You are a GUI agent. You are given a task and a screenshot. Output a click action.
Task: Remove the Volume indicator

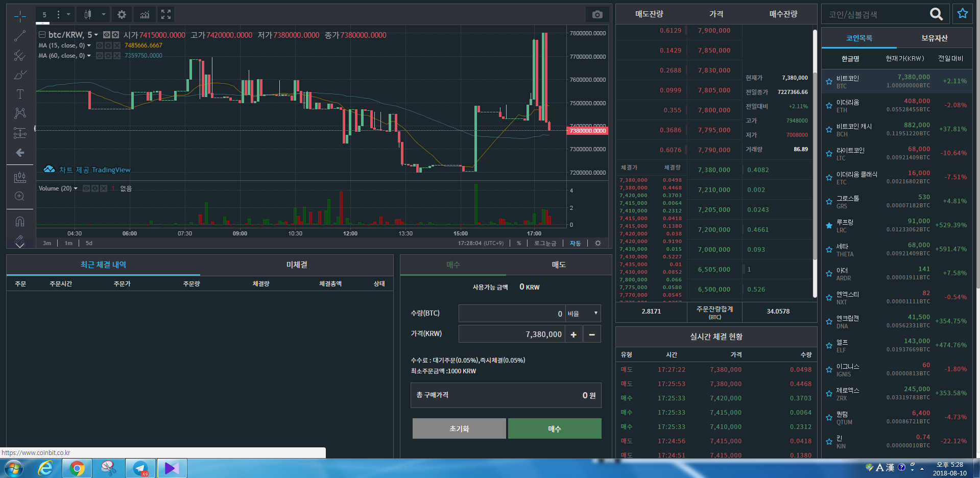click(x=104, y=188)
